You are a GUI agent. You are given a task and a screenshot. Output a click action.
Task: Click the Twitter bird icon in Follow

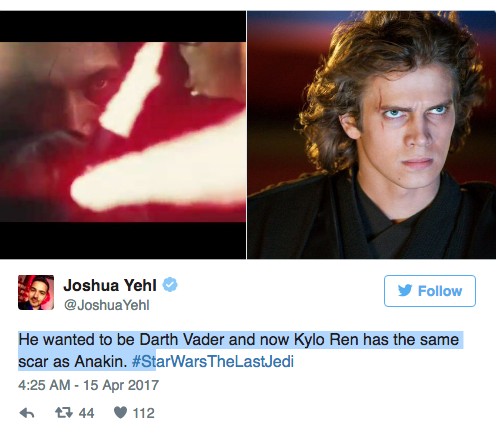point(405,291)
